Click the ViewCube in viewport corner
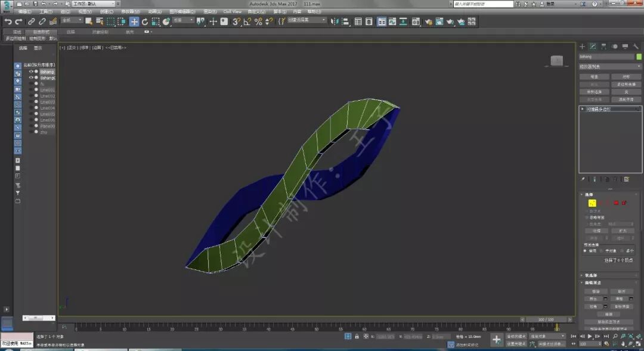 coord(556,61)
